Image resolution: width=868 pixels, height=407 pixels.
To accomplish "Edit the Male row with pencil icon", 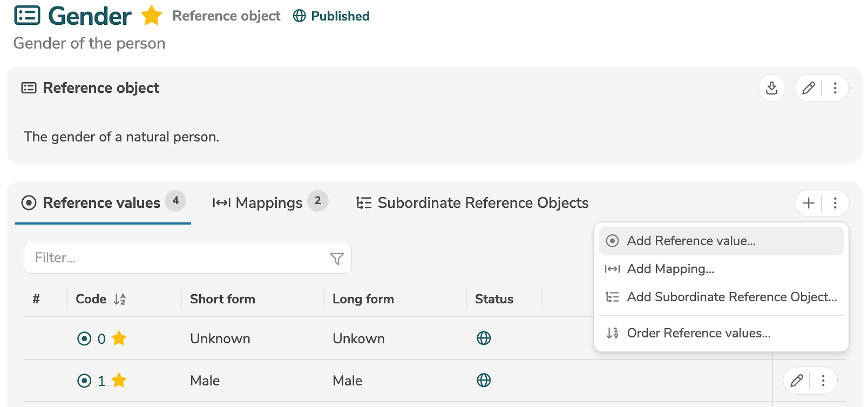I will pos(796,381).
